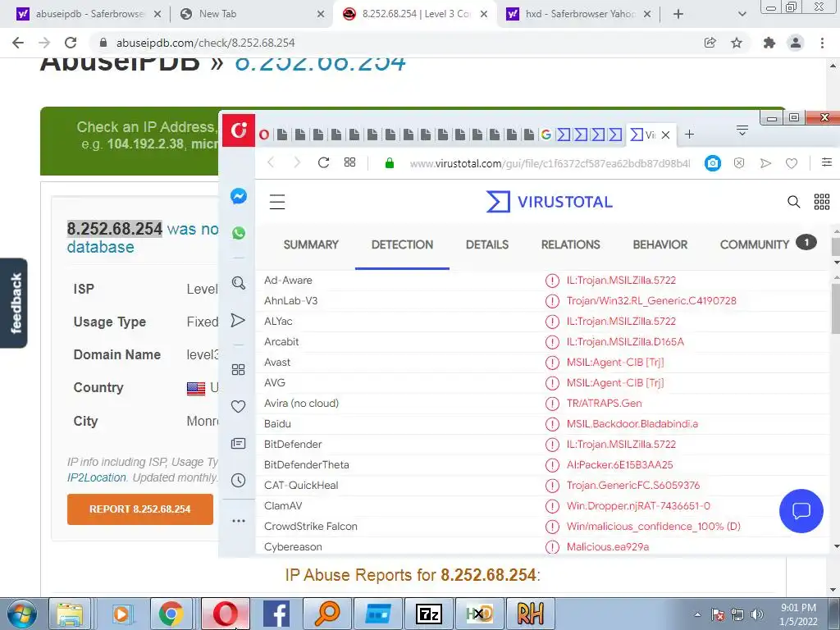Screen dimensions: 840x630
Task: Open the feedback side tab
Action: (x=14, y=304)
